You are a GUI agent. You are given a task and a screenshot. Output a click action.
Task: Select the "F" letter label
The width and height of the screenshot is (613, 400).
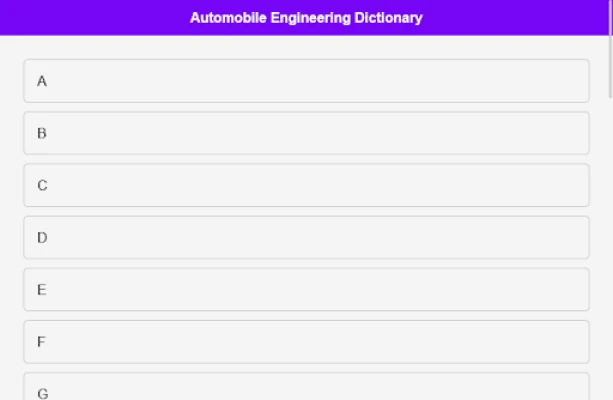(x=41, y=342)
